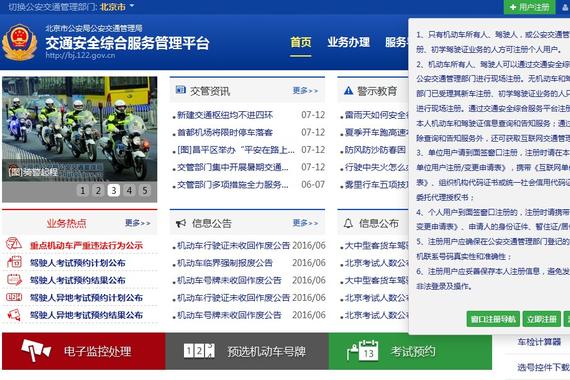Click the 窗口注册导航 button

point(493,319)
